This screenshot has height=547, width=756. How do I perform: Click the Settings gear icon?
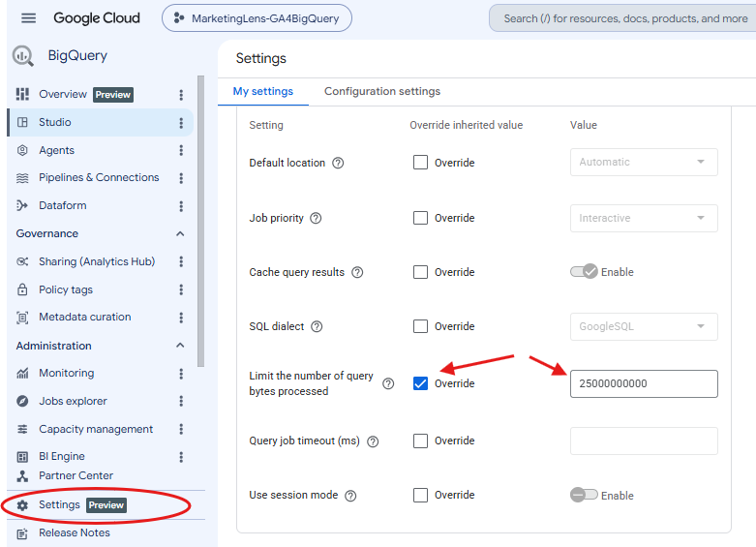tap(22, 505)
